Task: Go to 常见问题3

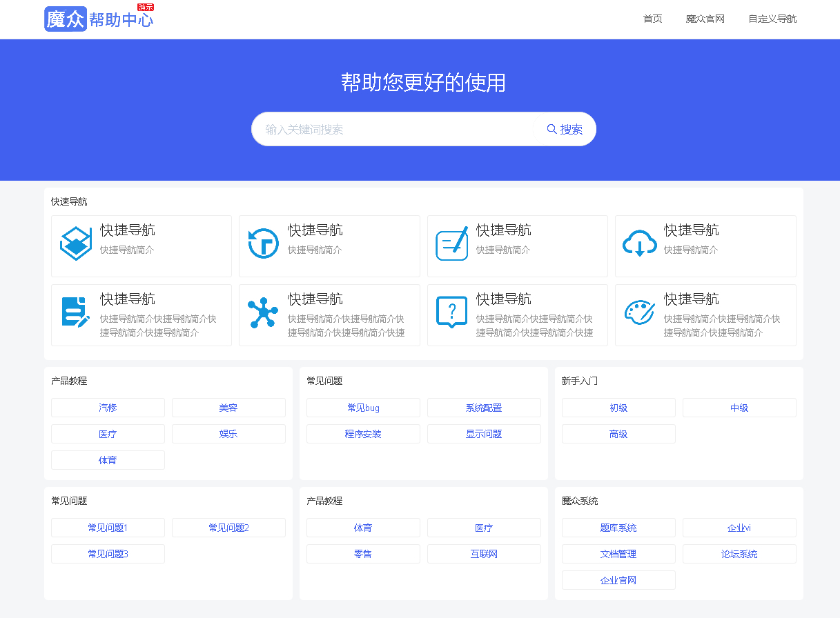Action: coord(108,554)
